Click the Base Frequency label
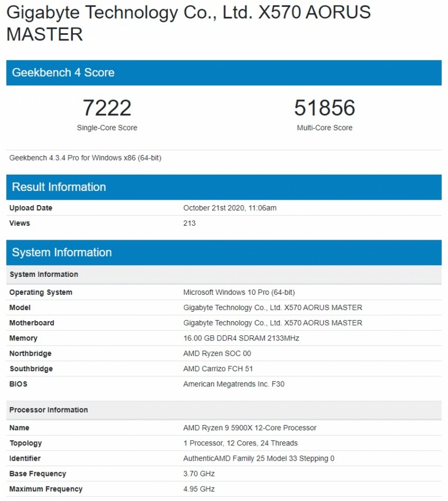 (38, 474)
